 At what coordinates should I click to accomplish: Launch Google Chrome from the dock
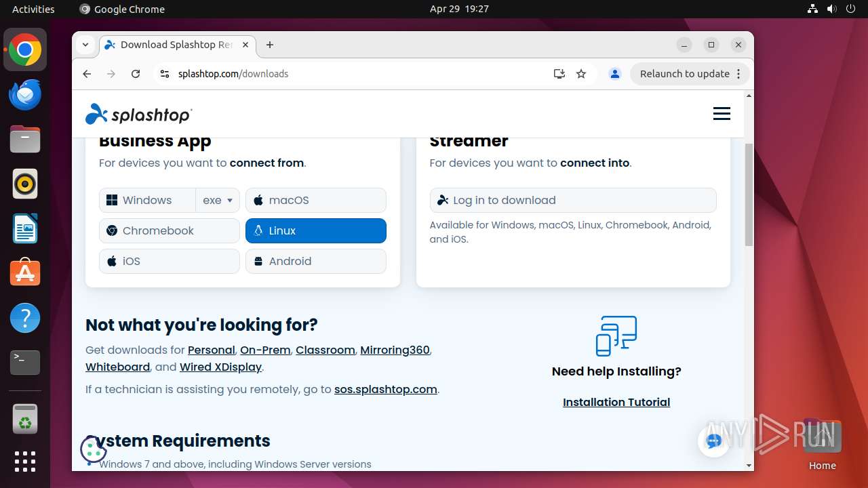pos(25,49)
